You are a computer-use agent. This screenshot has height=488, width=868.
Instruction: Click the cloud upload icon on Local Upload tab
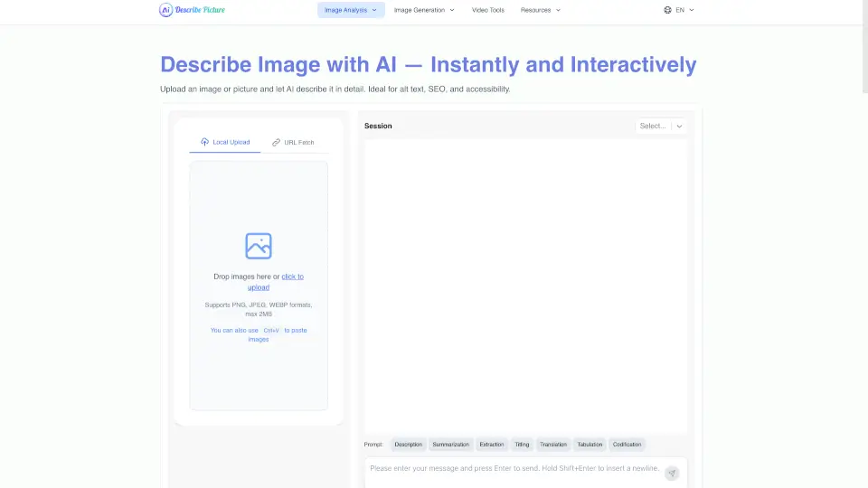click(205, 142)
